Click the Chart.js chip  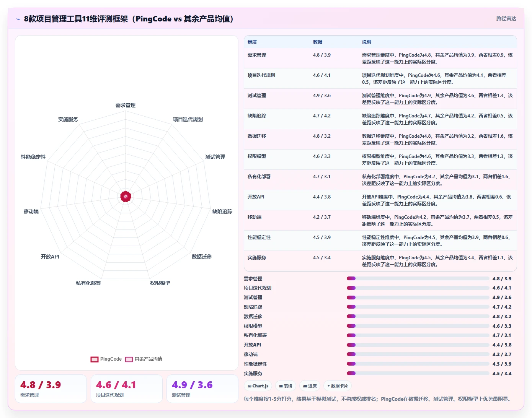pyautogui.click(x=258, y=386)
